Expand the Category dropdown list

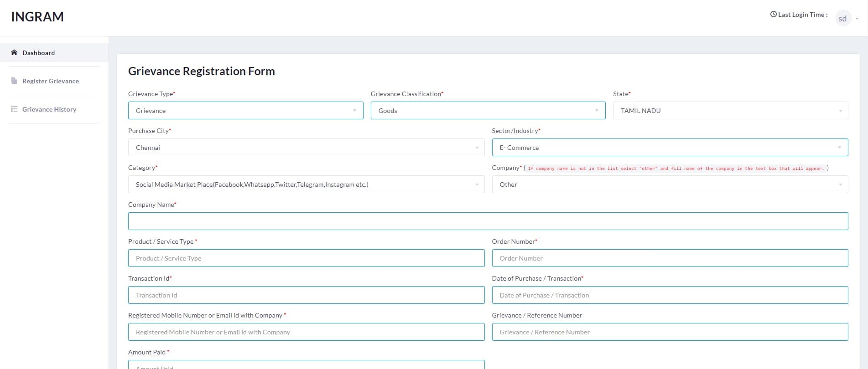click(306, 184)
